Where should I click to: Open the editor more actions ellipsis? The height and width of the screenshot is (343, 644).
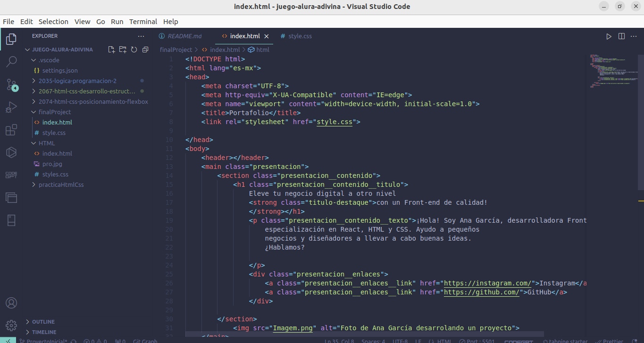coord(634,36)
